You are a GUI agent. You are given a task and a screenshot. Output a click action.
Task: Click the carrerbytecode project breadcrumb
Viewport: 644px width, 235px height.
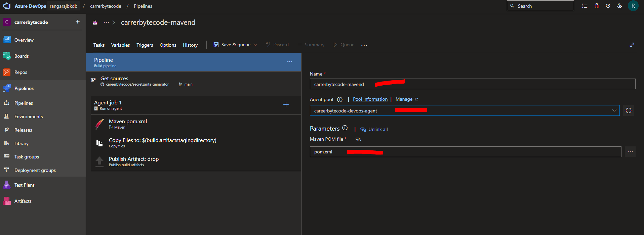pyautogui.click(x=106, y=6)
